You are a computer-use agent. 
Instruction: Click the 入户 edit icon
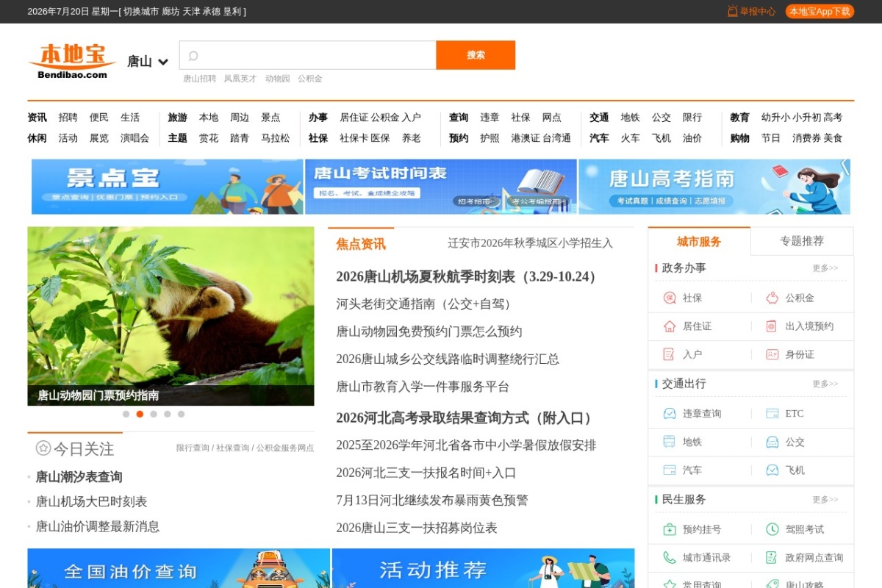[x=670, y=354]
